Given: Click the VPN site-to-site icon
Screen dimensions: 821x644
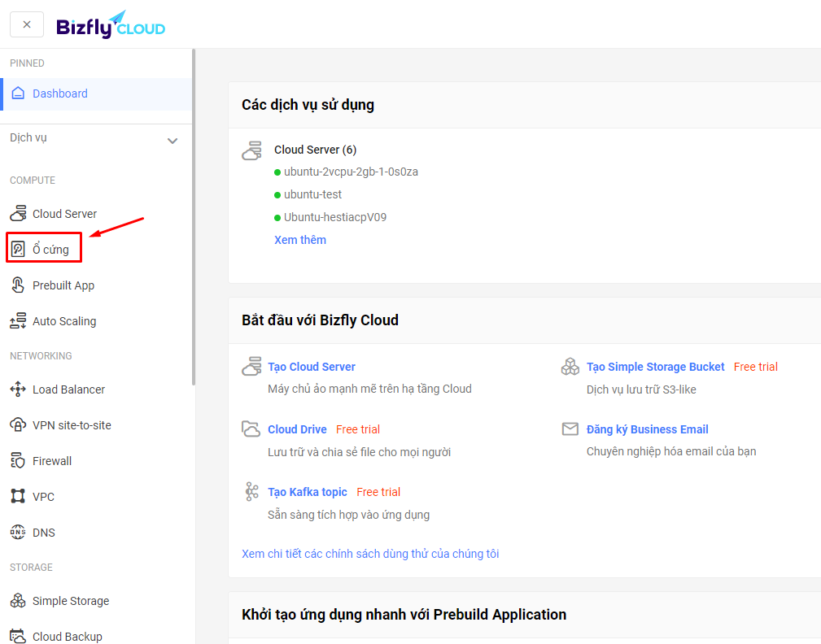Looking at the screenshot, I should [x=18, y=424].
